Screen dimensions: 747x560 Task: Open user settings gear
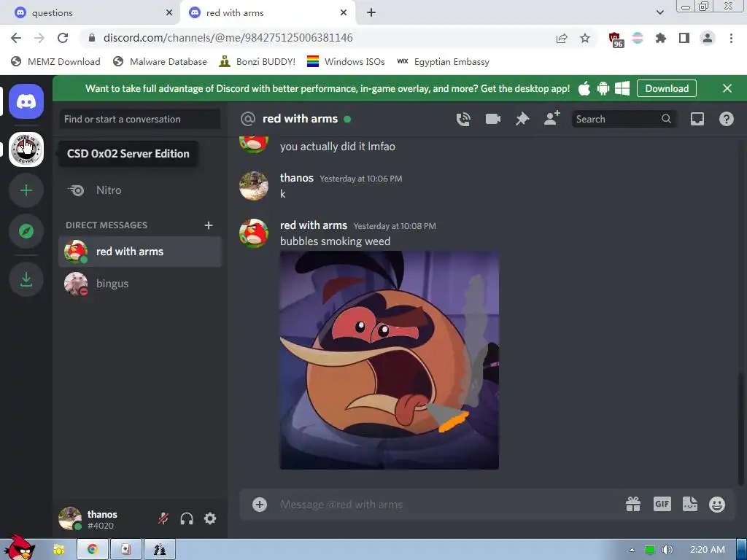point(210,518)
